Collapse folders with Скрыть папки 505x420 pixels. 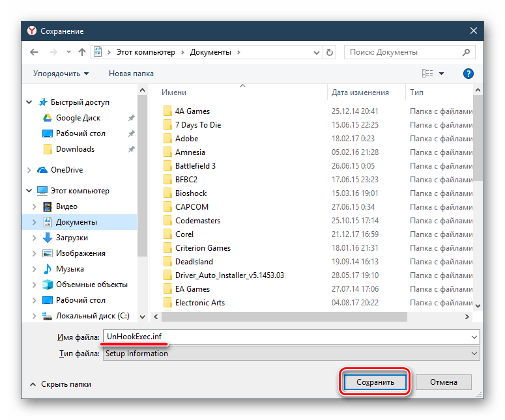61,384
